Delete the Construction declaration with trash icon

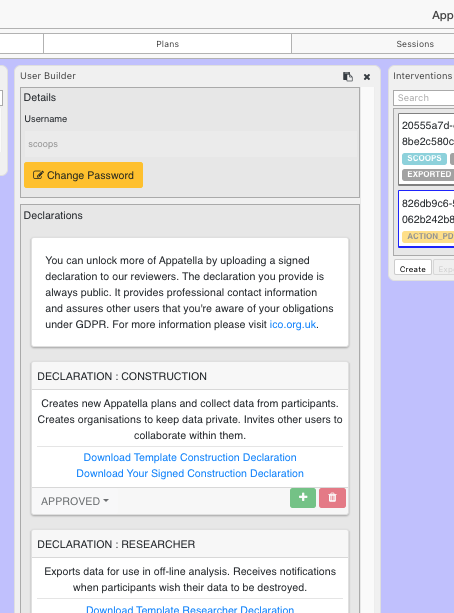[332, 498]
